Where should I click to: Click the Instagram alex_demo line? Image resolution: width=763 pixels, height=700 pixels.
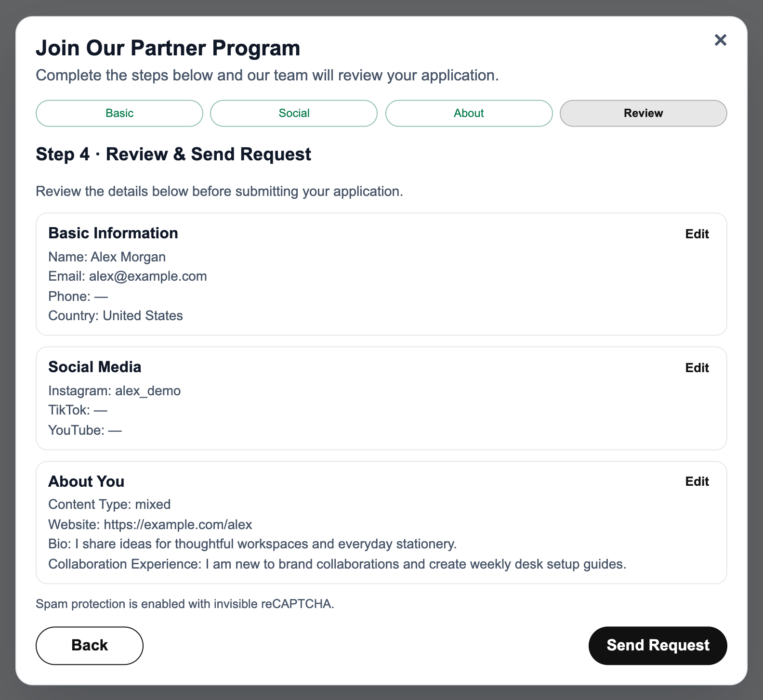click(115, 390)
